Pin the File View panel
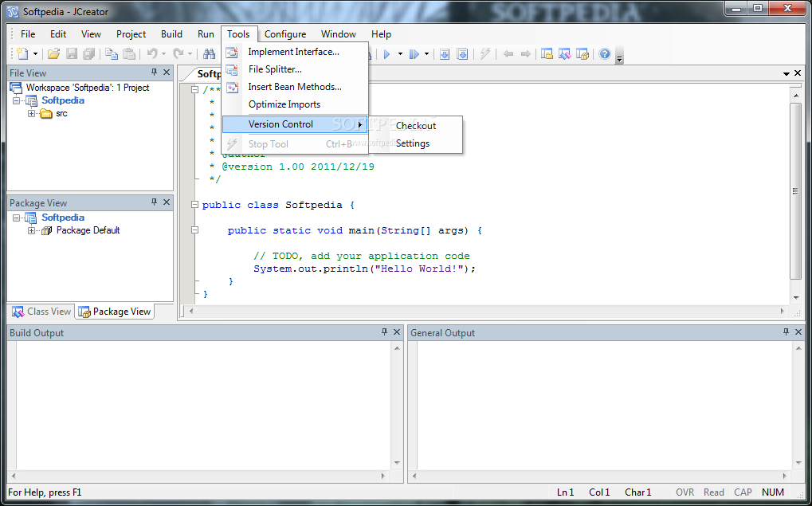 pyautogui.click(x=154, y=73)
